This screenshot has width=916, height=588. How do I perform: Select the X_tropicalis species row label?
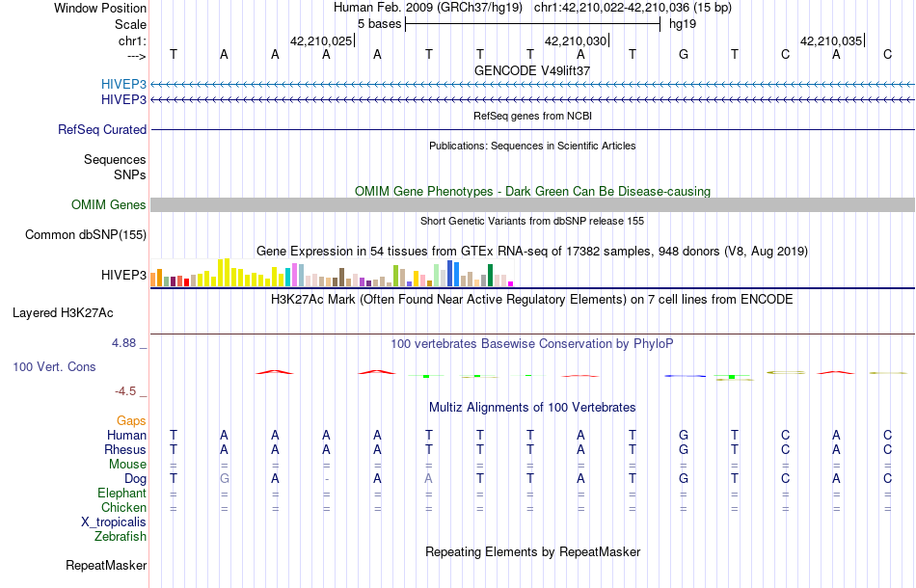pos(114,522)
